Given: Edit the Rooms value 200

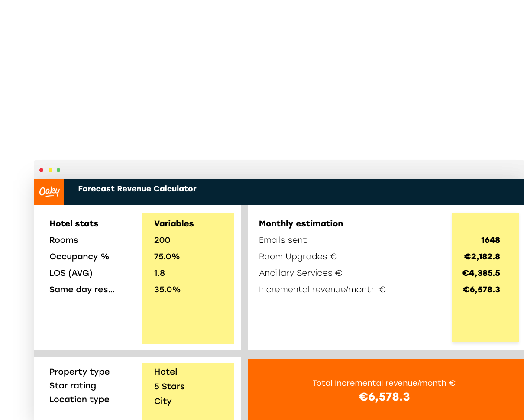Looking at the screenshot, I should click(162, 240).
